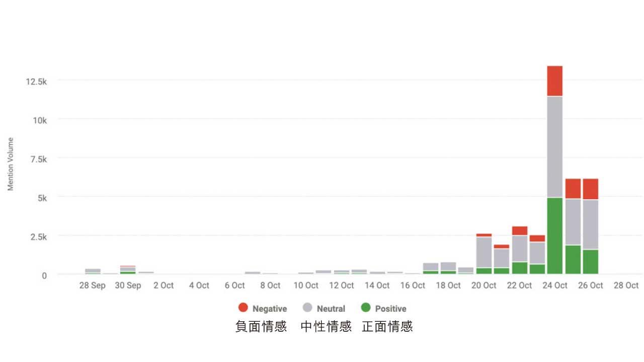This screenshot has width=644, height=362.
Task: Click the red Negative legend dot
Action: [x=243, y=308]
